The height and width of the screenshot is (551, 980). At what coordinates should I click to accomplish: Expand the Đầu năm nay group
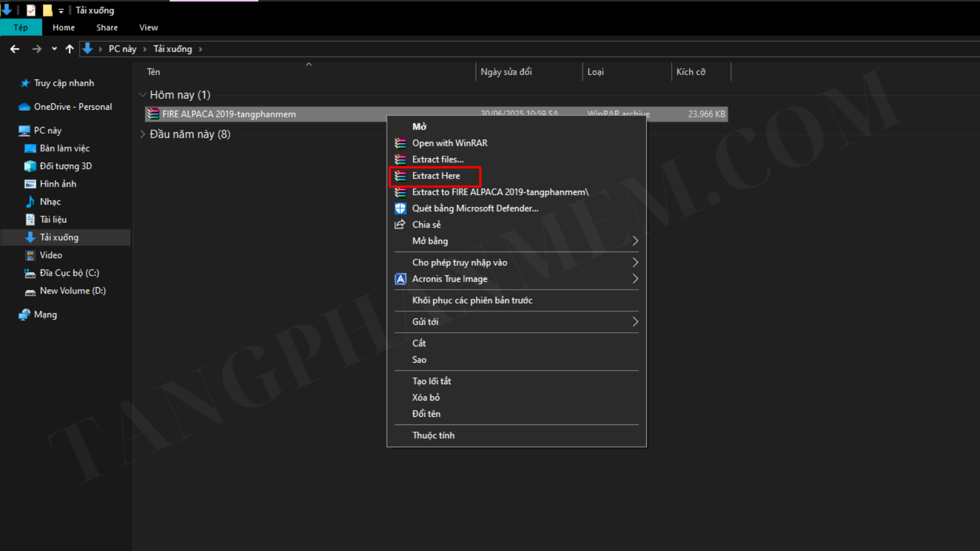coord(143,134)
